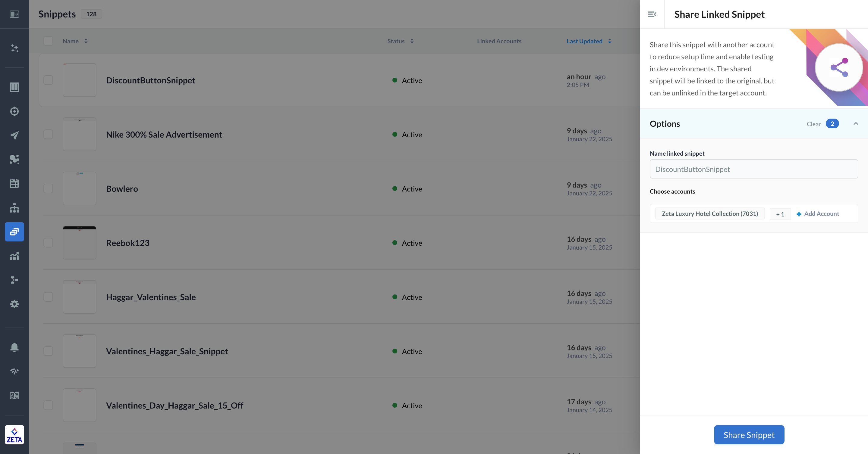Expand the +1 additional accounts chip
Screen dimensions: 868x454
[x=780, y=214]
